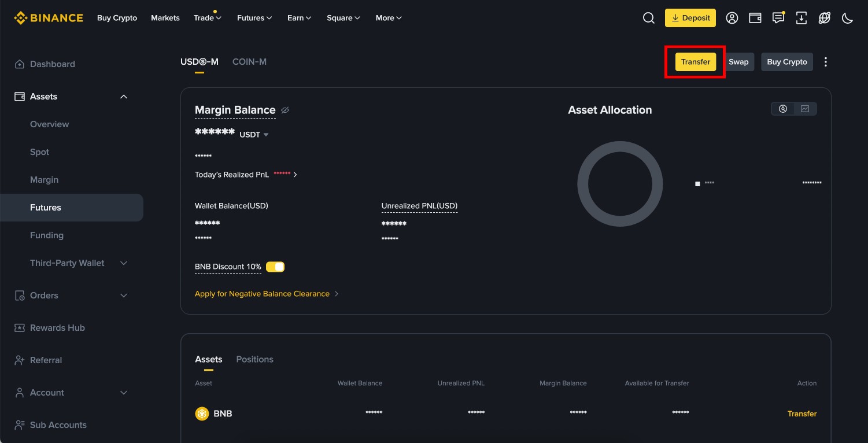Click the Unrealized PNL(USD) label
Screen dimensions: 868x443
pyautogui.click(x=419, y=206)
